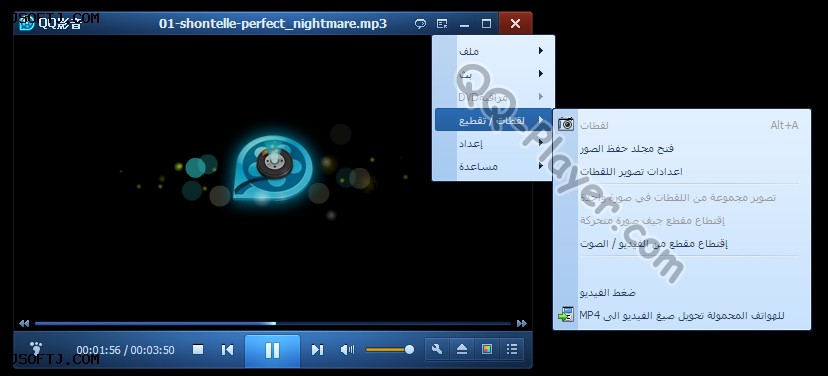Select the لقطات Alt+A submenu item
Image resolution: width=828 pixels, height=376 pixels.
click(x=681, y=125)
